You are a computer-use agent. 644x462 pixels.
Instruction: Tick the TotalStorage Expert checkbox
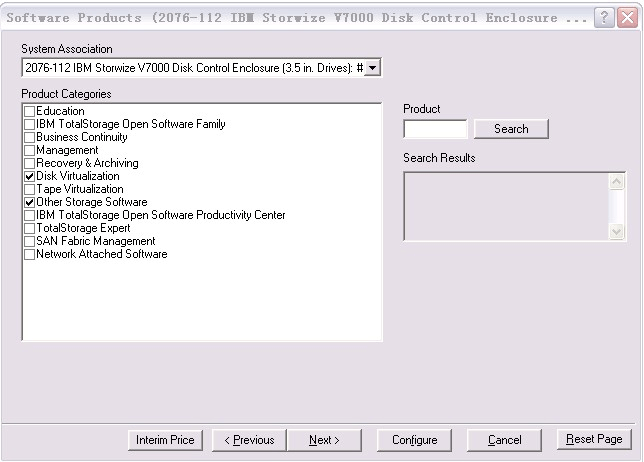point(29,228)
